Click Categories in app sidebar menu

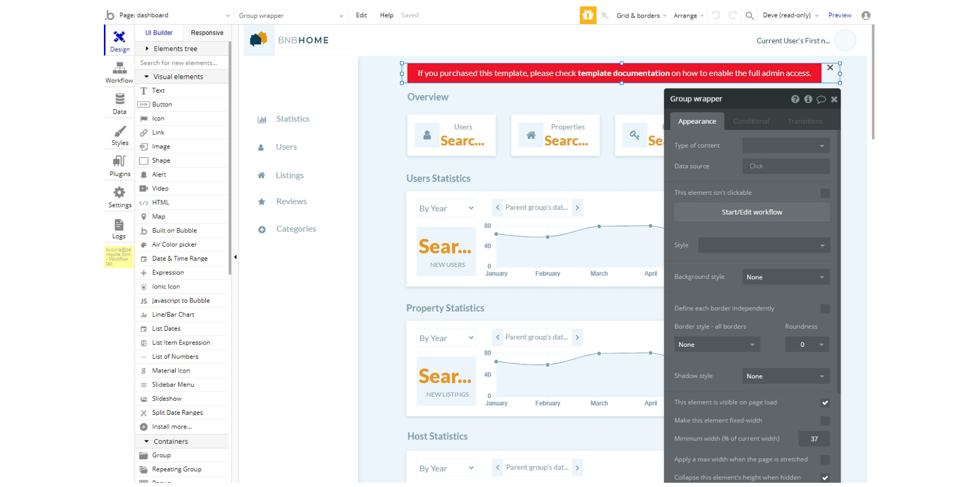[296, 229]
